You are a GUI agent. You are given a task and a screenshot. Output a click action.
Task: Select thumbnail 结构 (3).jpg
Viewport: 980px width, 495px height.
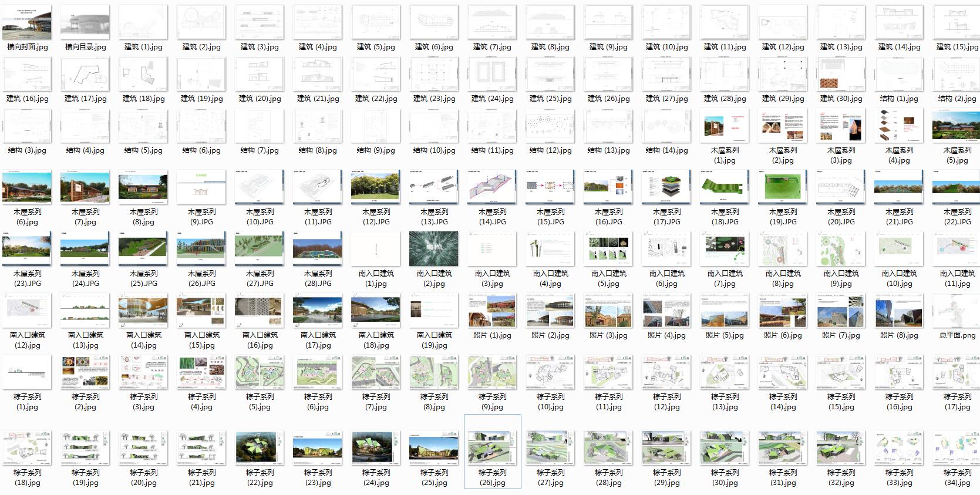pyautogui.click(x=27, y=126)
